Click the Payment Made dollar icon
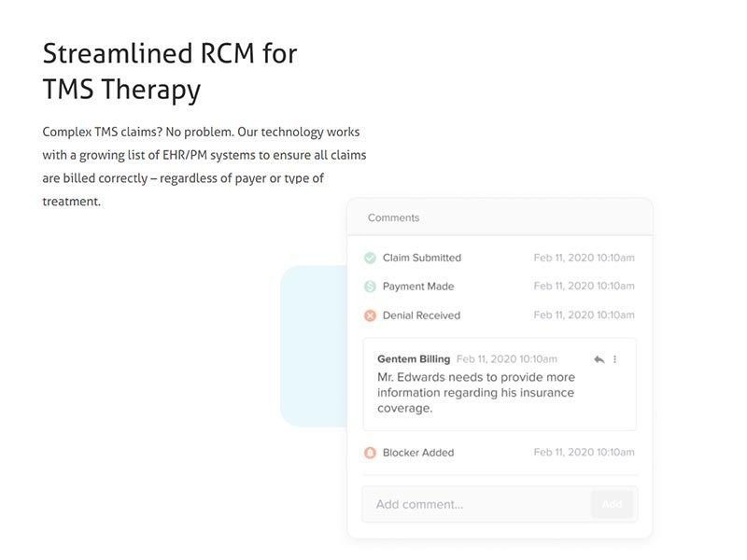This screenshot has height=560, width=747. point(370,287)
